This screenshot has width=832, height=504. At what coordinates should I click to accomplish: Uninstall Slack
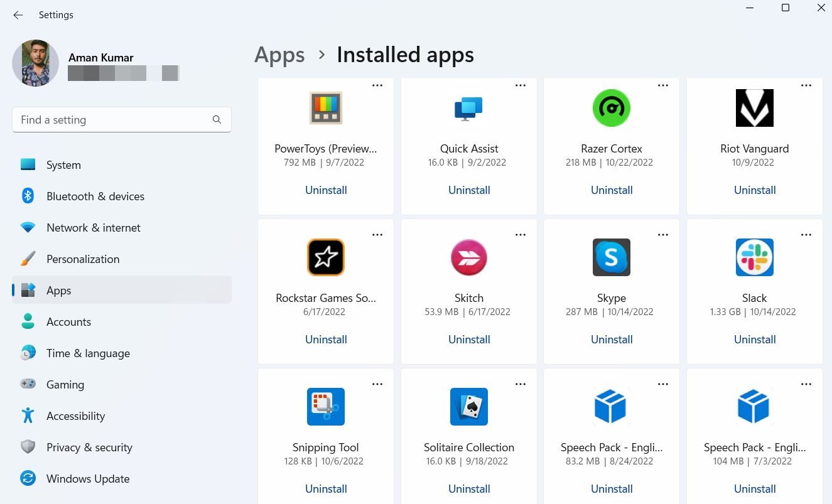[x=755, y=340]
